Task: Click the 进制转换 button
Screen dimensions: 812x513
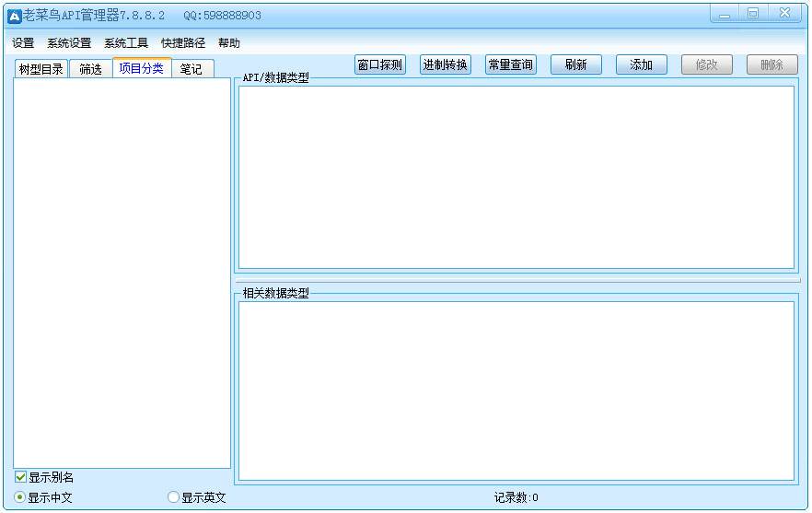Action: [446, 64]
